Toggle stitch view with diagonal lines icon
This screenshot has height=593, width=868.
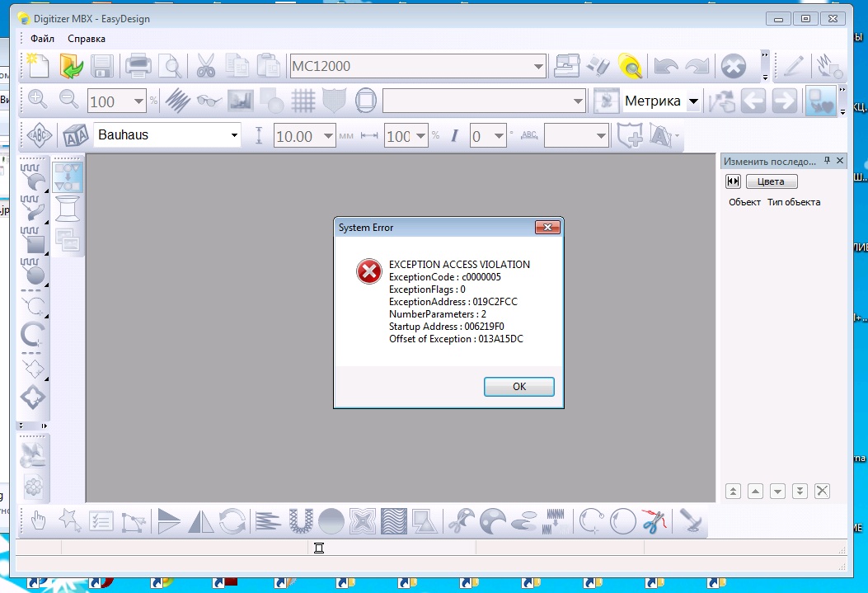(x=178, y=101)
